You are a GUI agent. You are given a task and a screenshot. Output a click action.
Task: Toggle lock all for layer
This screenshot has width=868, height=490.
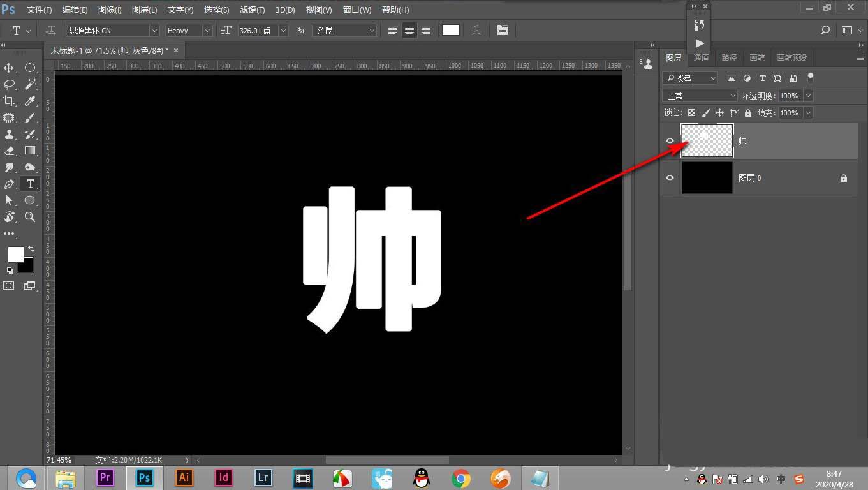pos(748,113)
